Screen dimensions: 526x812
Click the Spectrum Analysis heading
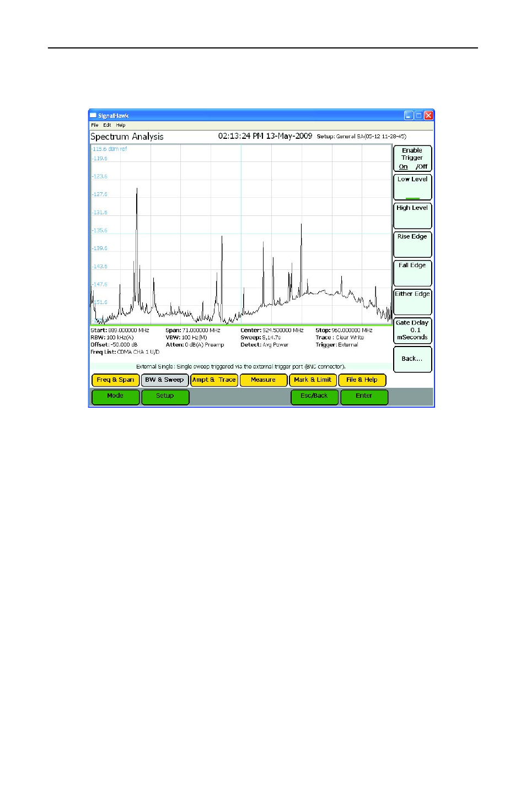click(x=127, y=137)
